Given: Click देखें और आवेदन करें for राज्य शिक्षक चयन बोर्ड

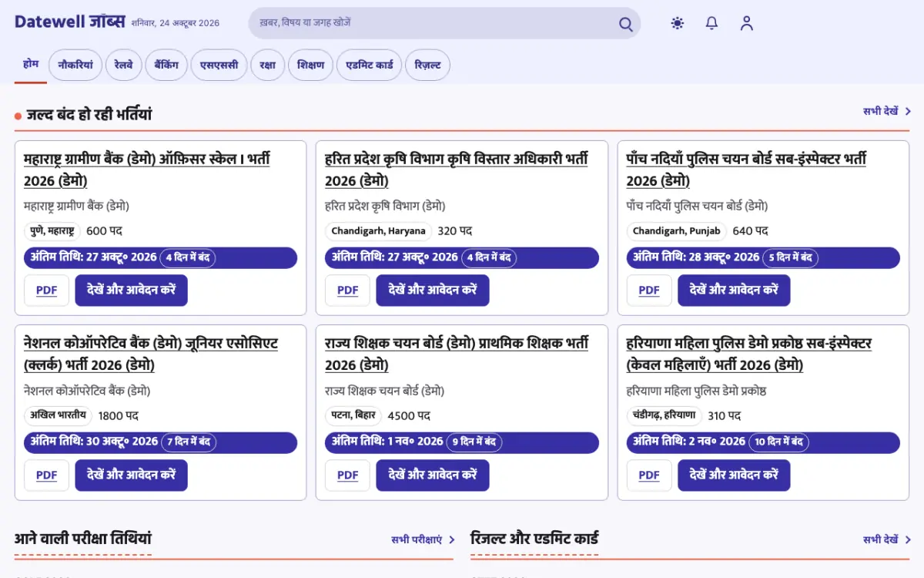Looking at the screenshot, I should [x=433, y=476].
